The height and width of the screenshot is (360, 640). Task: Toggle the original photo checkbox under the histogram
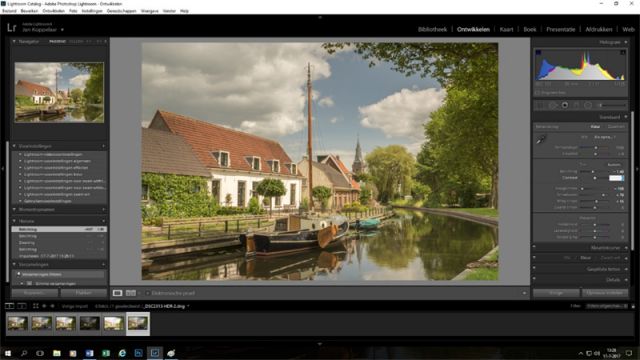(x=538, y=93)
